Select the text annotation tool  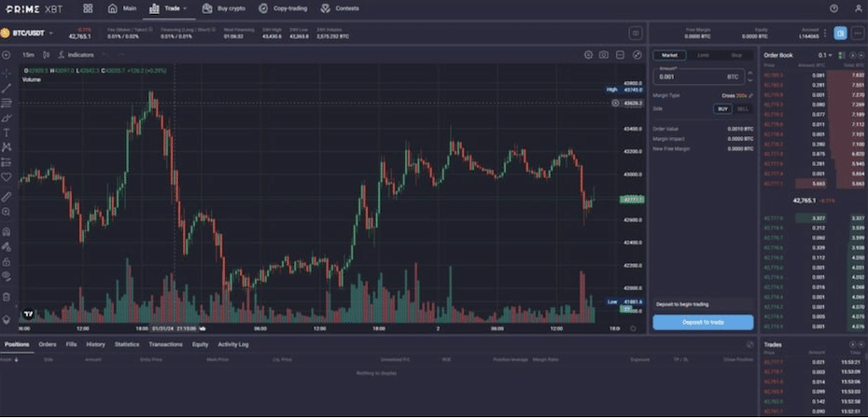pos(7,132)
